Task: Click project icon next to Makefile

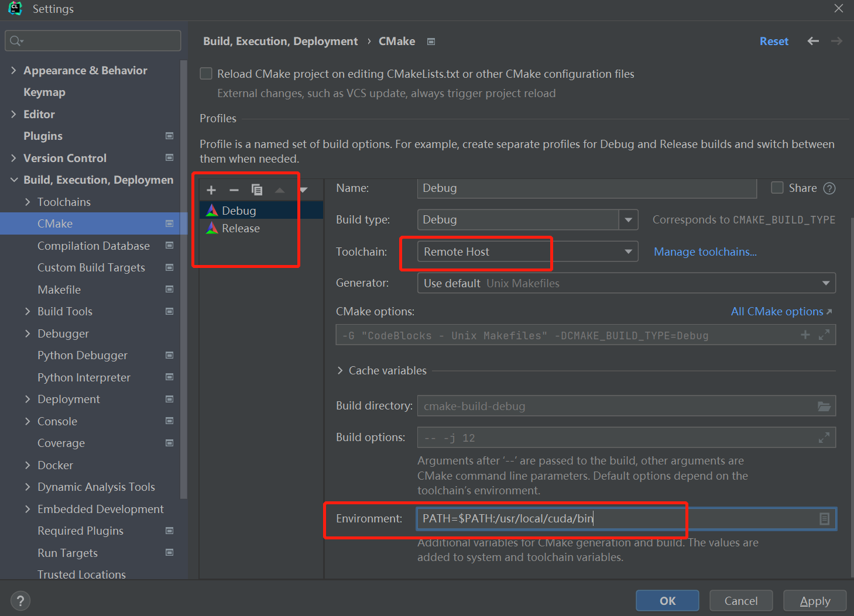Action: [169, 289]
